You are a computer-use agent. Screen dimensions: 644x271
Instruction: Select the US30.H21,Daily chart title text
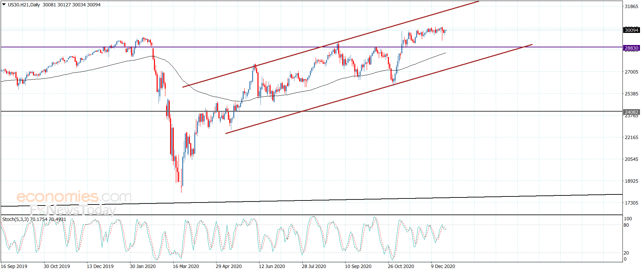tap(24, 5)
